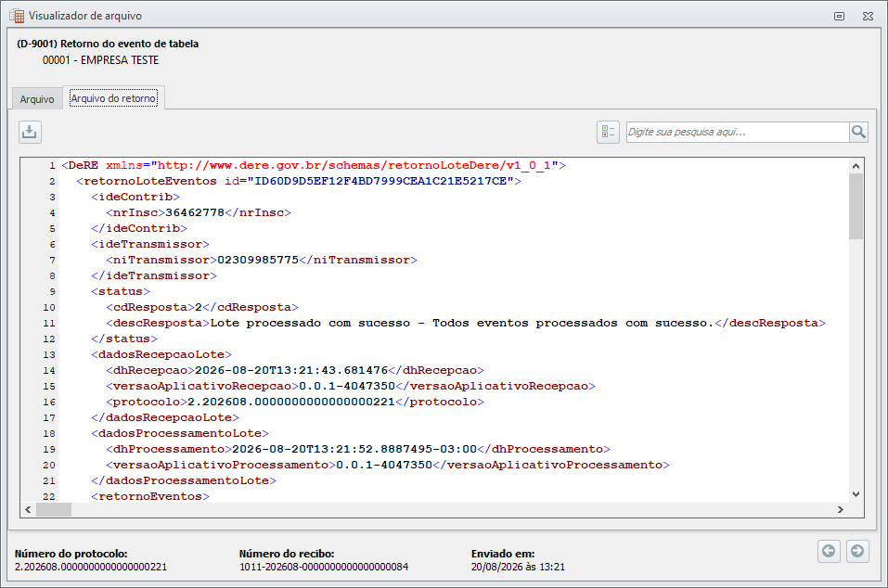Click the Visualizador de arquivo window icon

[17, 16]
